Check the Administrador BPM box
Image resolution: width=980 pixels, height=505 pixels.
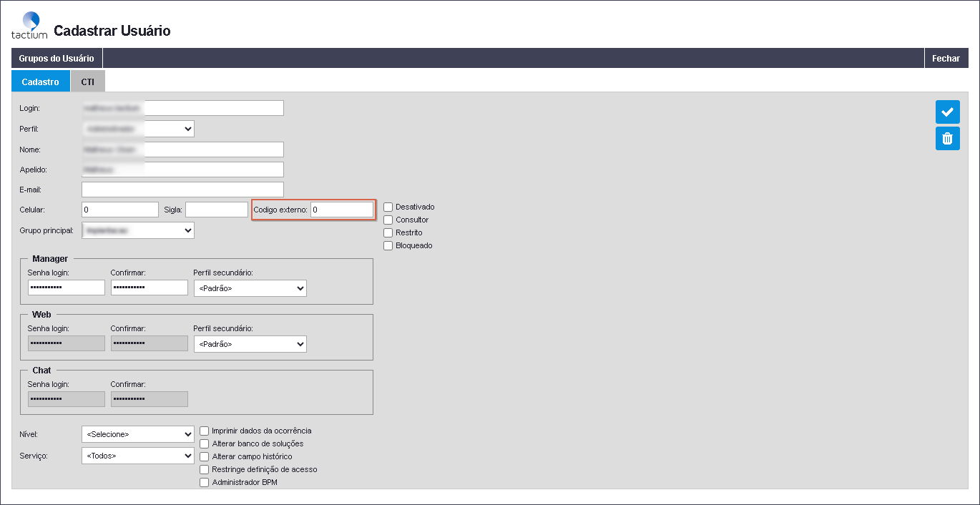(205, 482)
